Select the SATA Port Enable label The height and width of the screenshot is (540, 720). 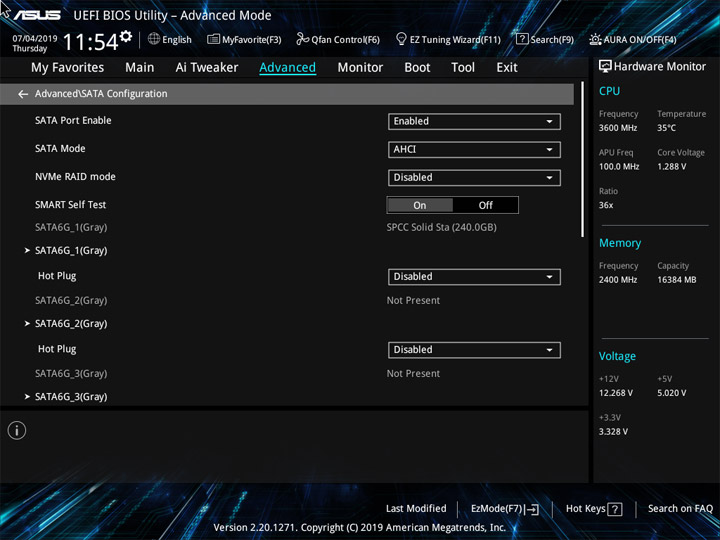click(73, 120)
